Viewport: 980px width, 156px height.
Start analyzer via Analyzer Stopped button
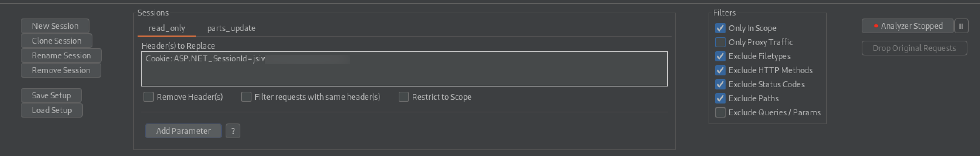point(908,26)
